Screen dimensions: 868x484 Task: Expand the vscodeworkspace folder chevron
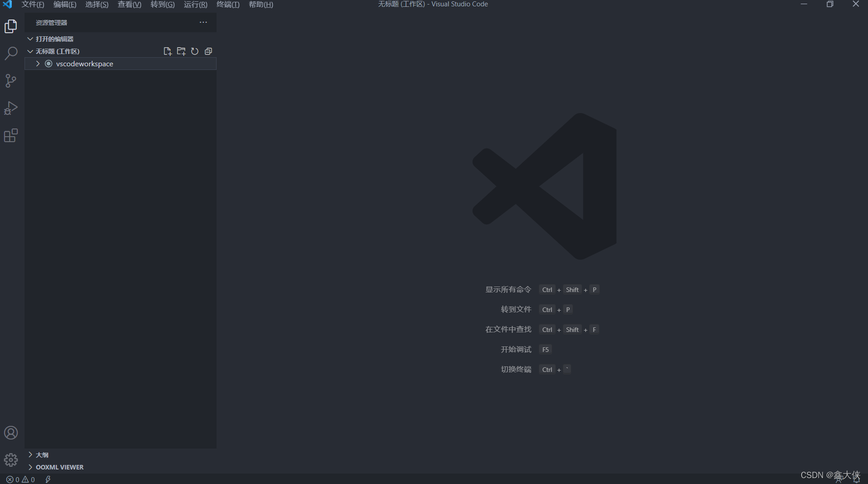(38, 64)
